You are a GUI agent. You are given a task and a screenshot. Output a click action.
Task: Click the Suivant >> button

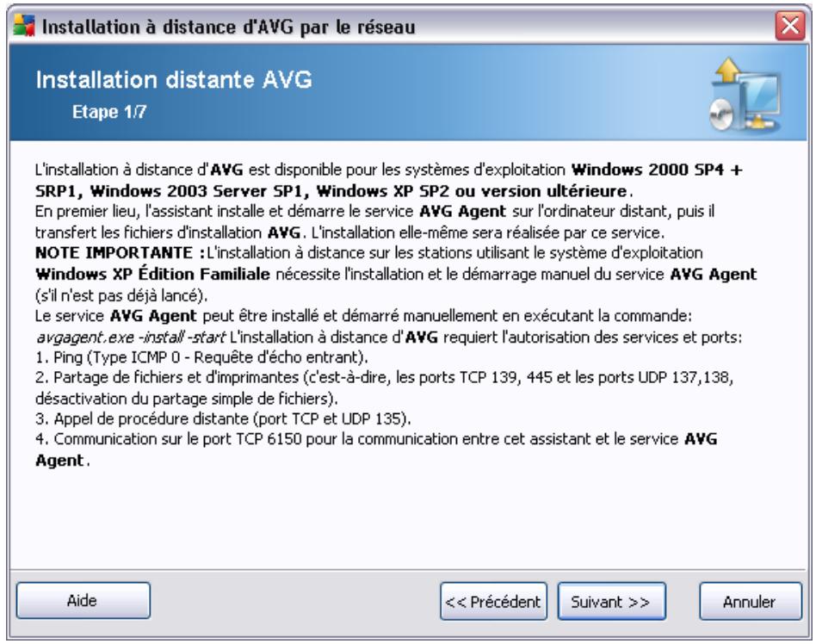(x=611, y=601)
